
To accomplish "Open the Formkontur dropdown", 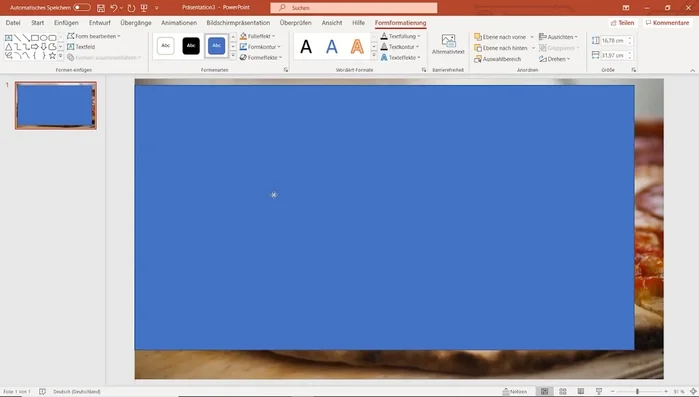I will 260,47.
